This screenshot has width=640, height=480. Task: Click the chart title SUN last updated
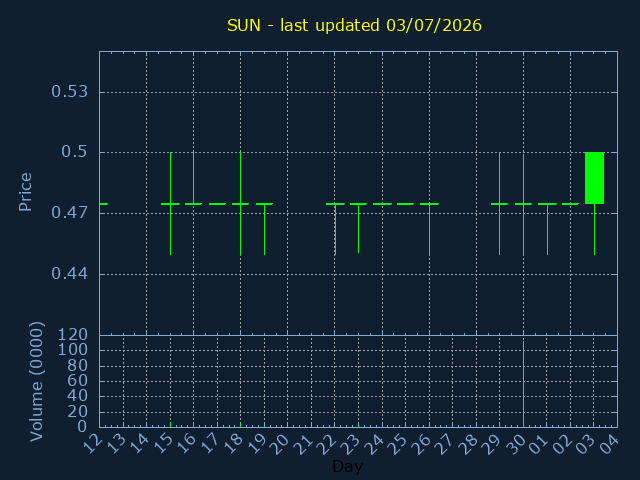(354, 25)
